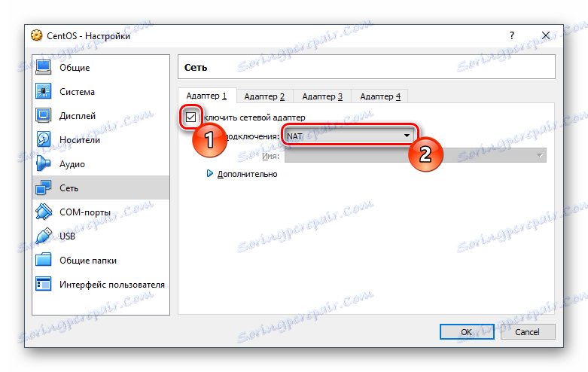
Task: Click the gear icon in the title bar
Action: coord(37,35)
